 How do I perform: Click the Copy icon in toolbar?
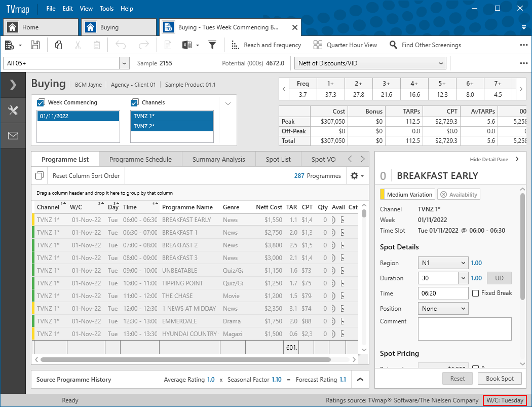point(58,45)
